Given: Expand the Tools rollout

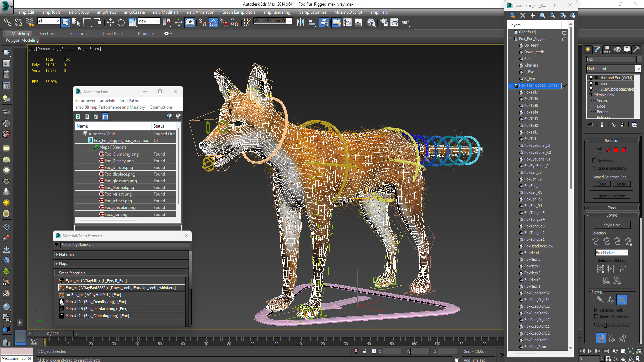Looking at the screenshot, I should (x=612, y=208).
